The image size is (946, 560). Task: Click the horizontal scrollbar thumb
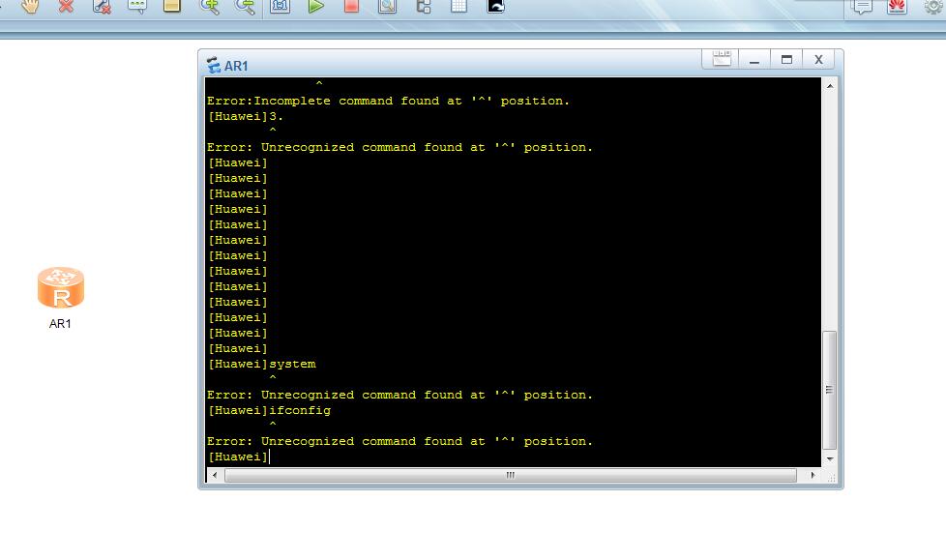(511, 476)
